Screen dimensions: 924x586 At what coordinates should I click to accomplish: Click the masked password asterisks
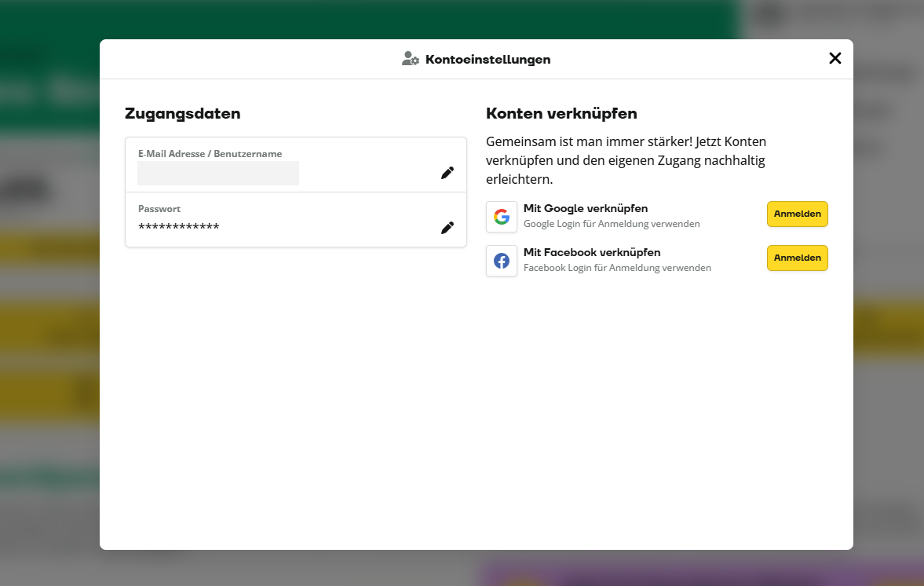click(178, 228)
